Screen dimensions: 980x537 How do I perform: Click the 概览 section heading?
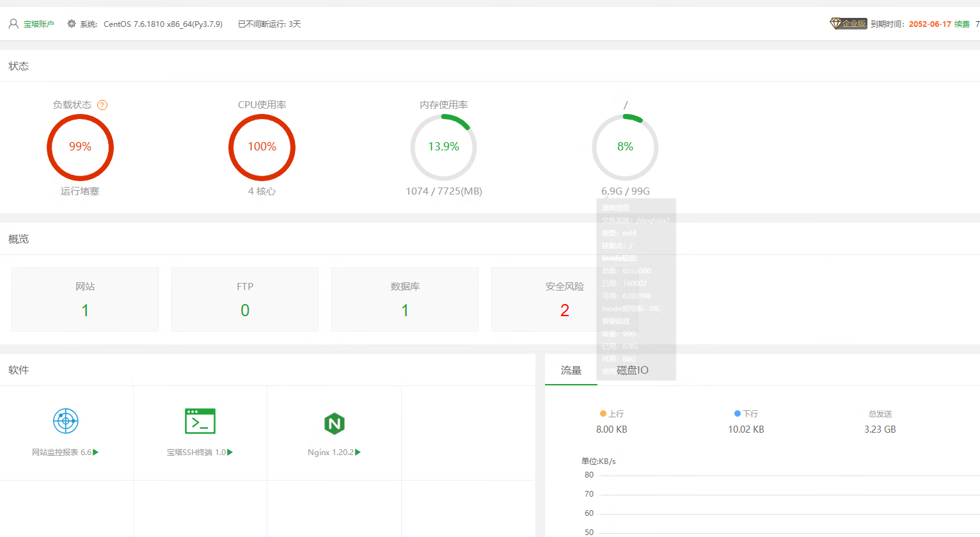click(19, 239)
